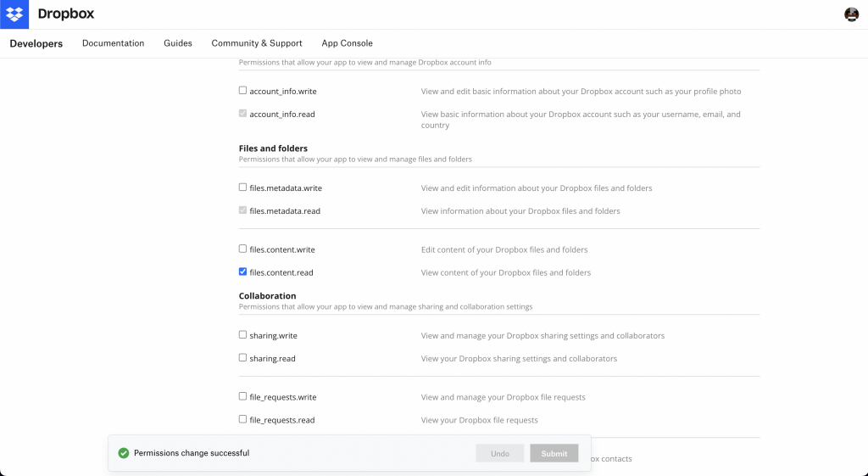868x476 pixels.
Task: Enable the sharing.read permission
Action: (x=243, y=358)
